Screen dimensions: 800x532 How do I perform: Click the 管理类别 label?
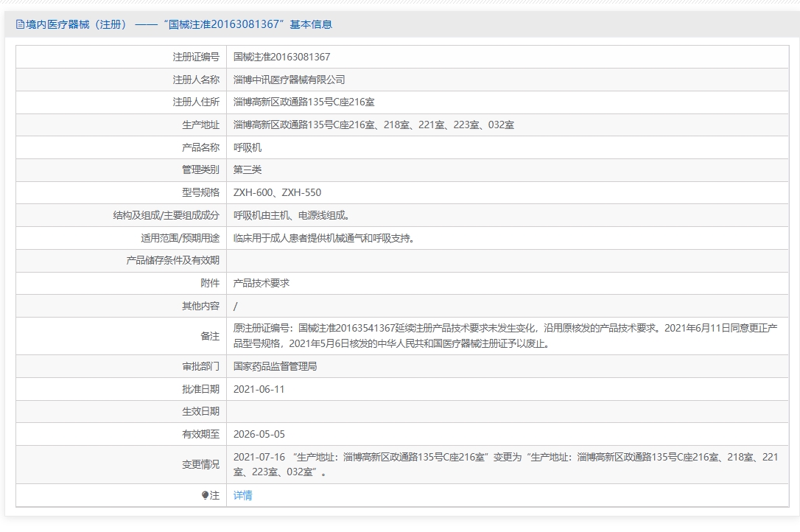point(200,170)
